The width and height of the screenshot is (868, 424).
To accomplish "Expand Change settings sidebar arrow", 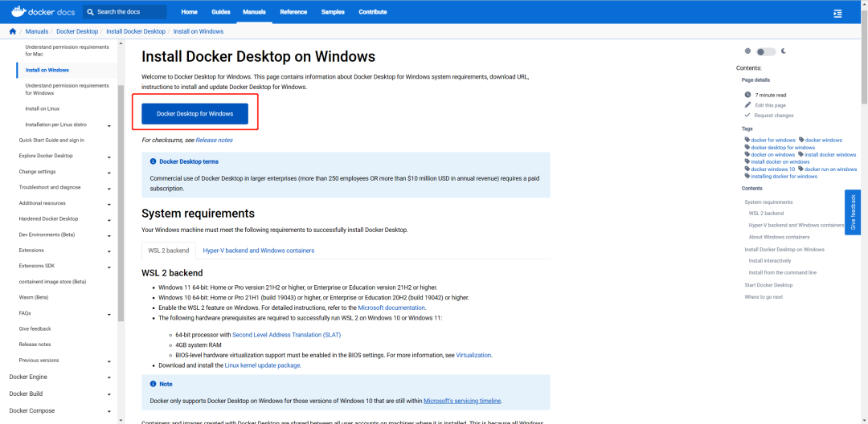I will 109,173.
